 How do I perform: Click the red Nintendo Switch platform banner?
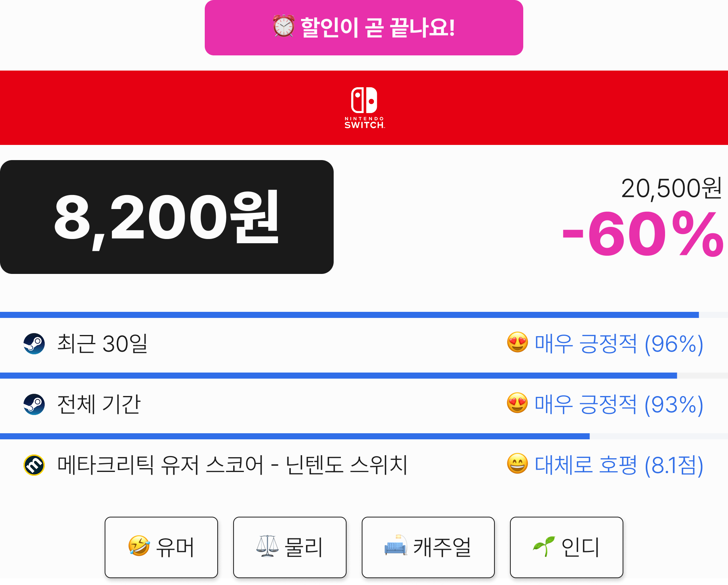point(364,108)
